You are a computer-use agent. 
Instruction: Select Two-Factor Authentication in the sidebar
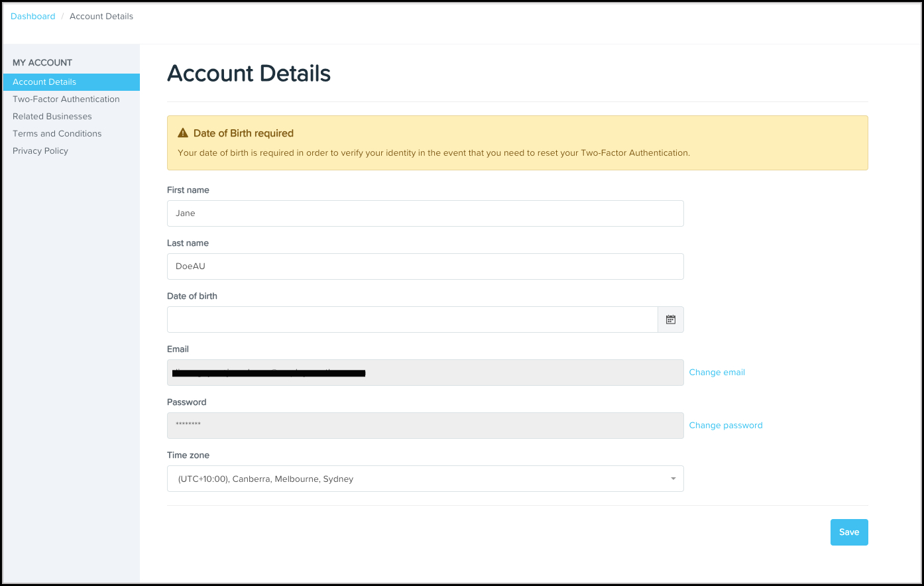(66, 99)
